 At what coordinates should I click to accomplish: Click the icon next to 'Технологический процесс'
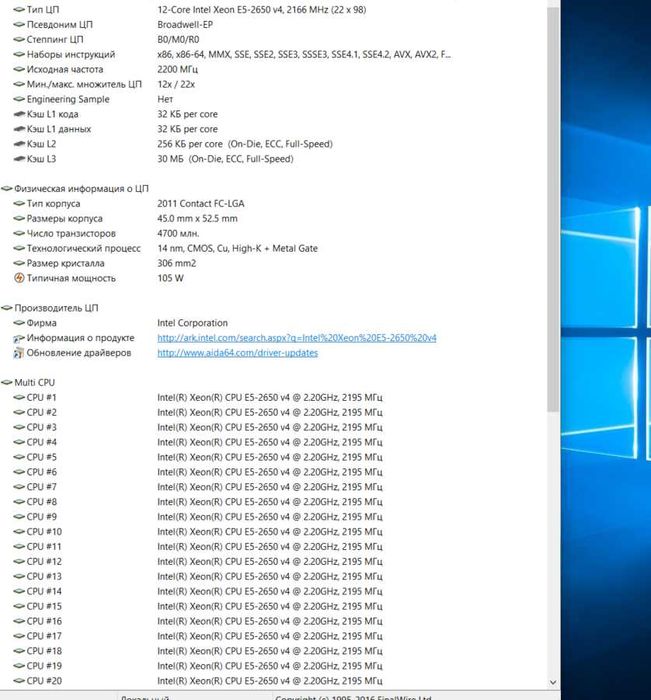coord(19,248)
